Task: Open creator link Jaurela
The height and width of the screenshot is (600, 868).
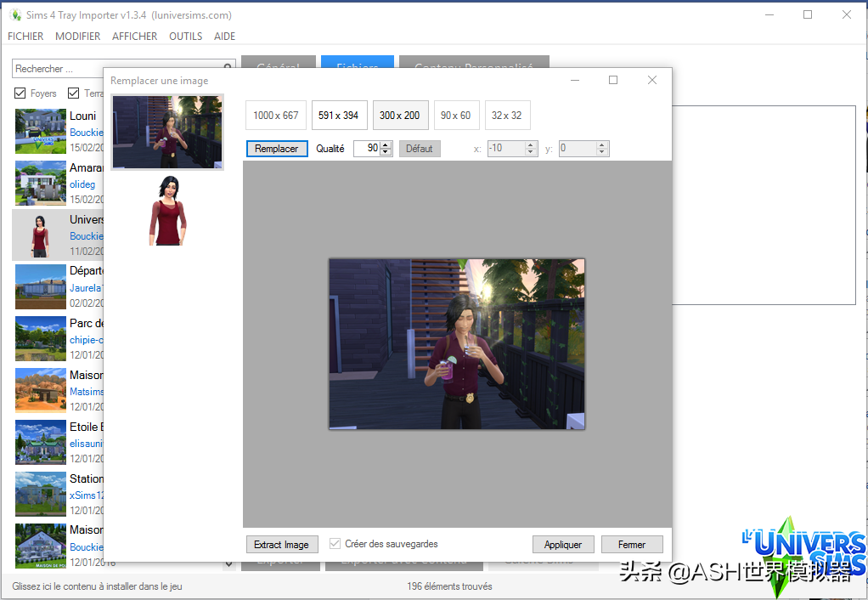Action: coord(87,288)
